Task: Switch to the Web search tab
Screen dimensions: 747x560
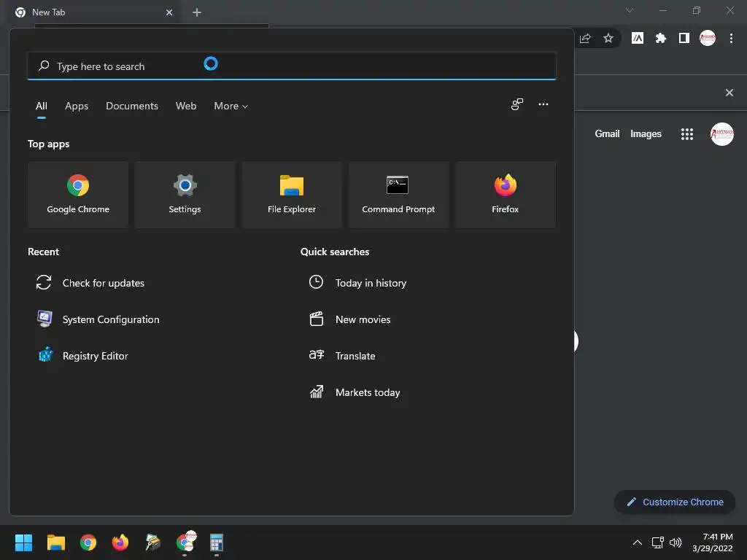Action: pyautogui.click(x=186, y=106)
